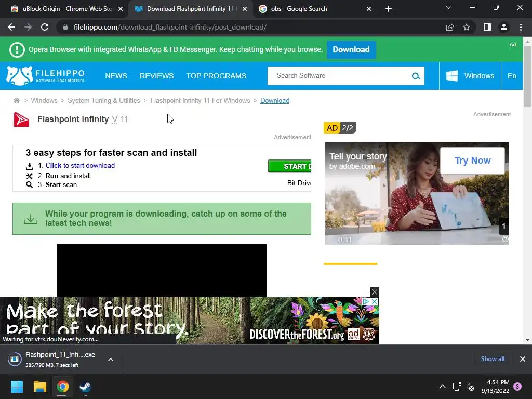Image resolution: width=532 pixels, height=399 pixels.
Task: Close the downloads bar
Action: click(523, 359)
